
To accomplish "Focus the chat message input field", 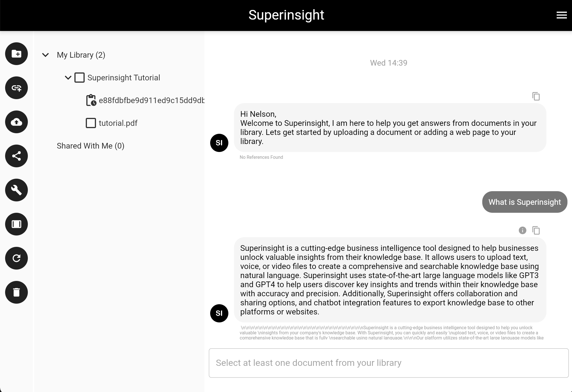I will click(389, 363).
